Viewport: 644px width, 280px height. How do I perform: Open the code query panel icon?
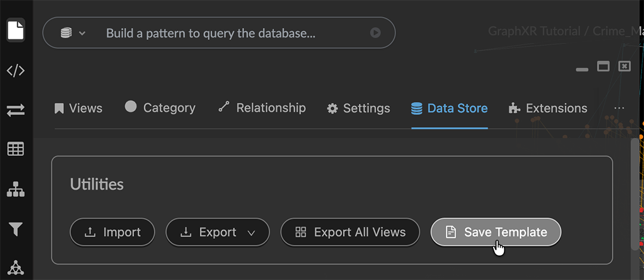click(16, 71)
